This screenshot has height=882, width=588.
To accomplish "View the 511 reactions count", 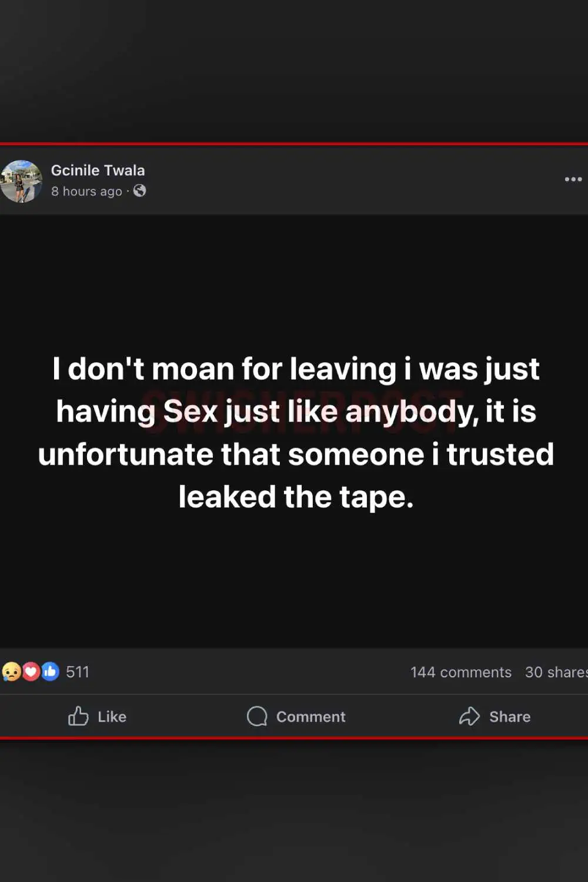I will pos(78,672).
